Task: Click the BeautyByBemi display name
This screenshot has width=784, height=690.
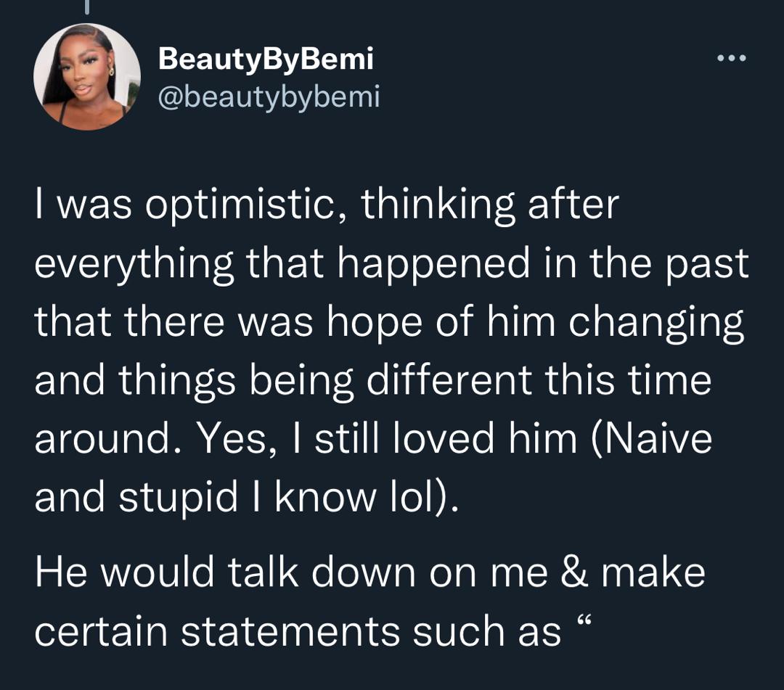Action: pos(266,59)
